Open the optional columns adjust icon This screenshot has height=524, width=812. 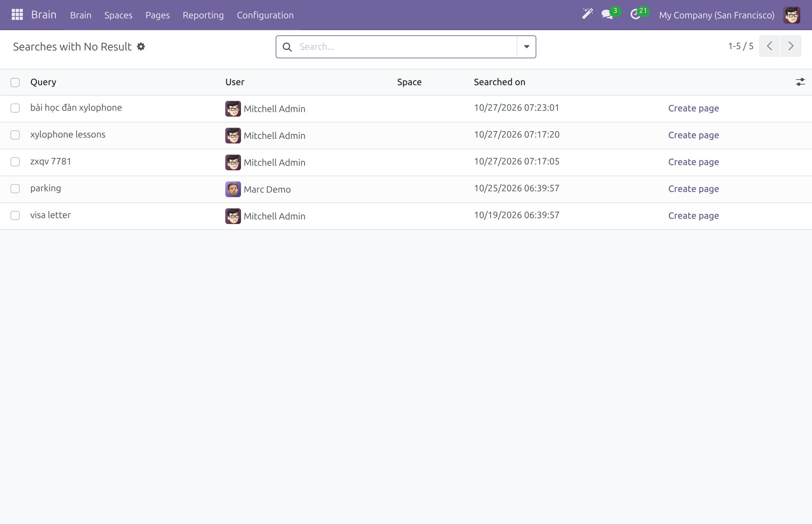click(x=800, y=82)
